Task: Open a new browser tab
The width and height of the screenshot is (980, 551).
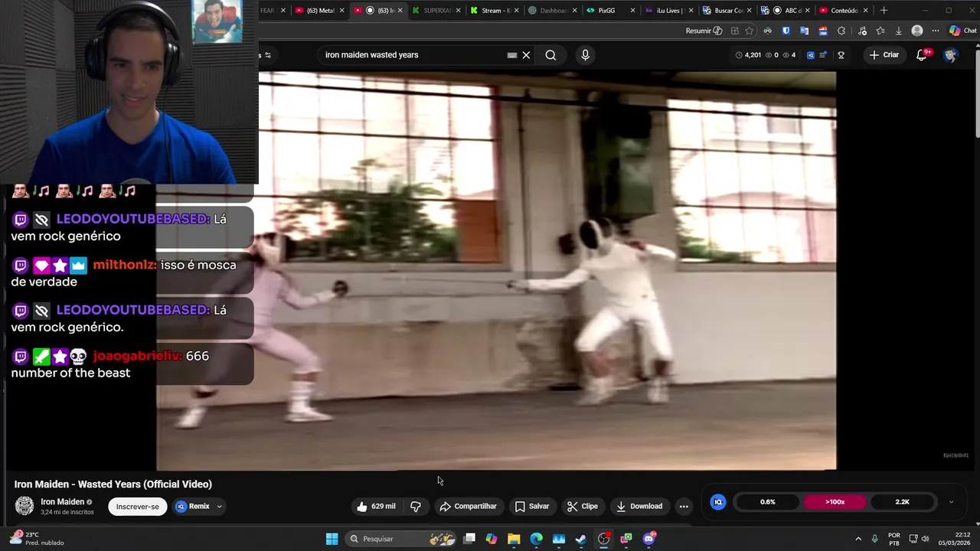Action: click(x=884, y=11)
